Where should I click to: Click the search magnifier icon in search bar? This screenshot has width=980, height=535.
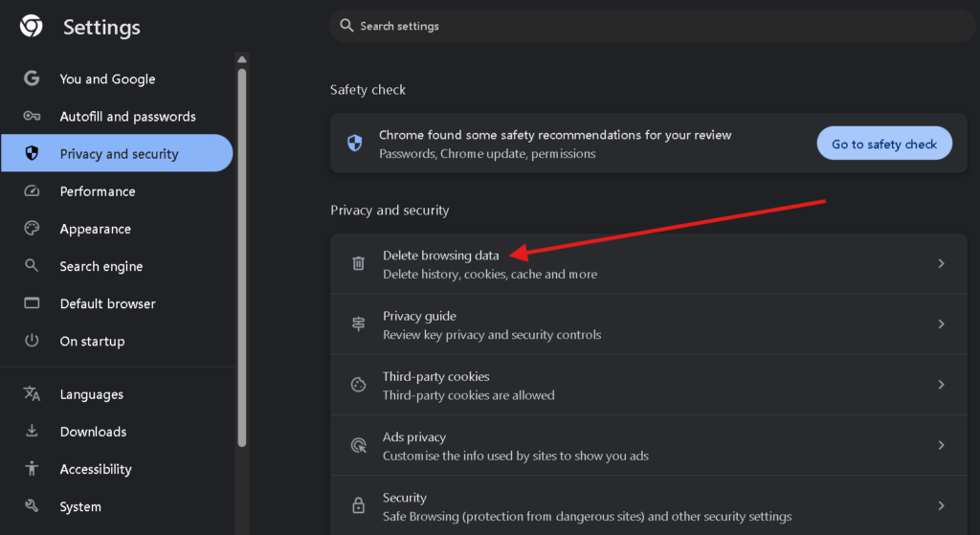pyautogui.click(x=346, y=25)
